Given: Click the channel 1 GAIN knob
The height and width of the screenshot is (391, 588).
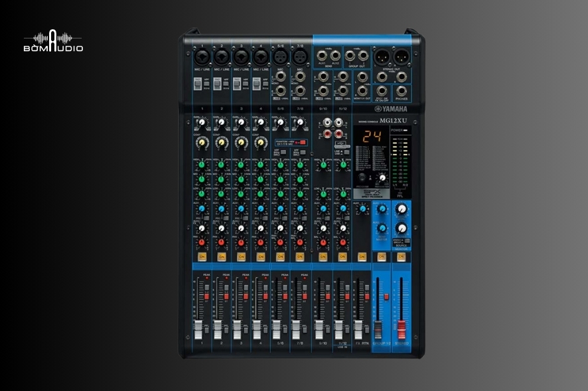Looking at the screenshot, I should [x=202, y=122].
